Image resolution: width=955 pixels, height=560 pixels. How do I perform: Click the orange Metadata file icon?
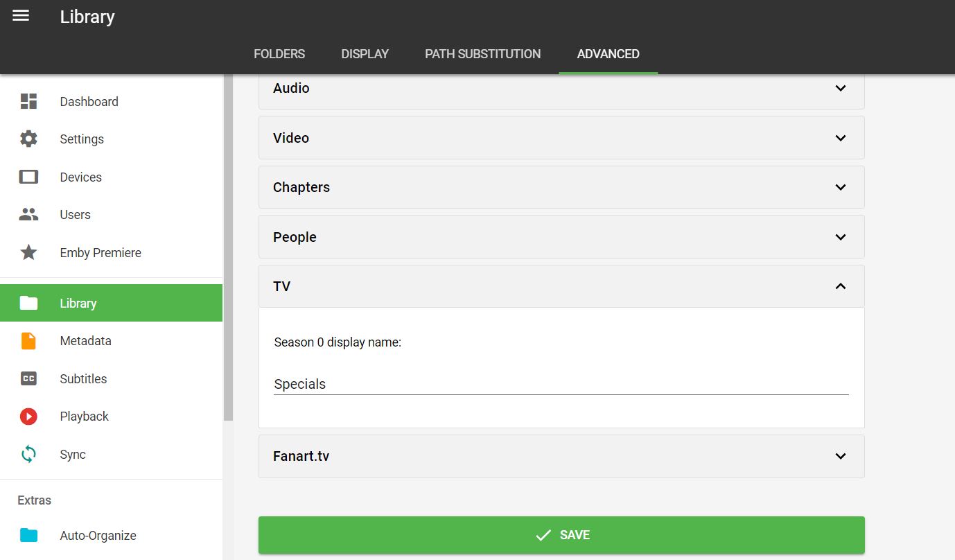click(28, 340)
